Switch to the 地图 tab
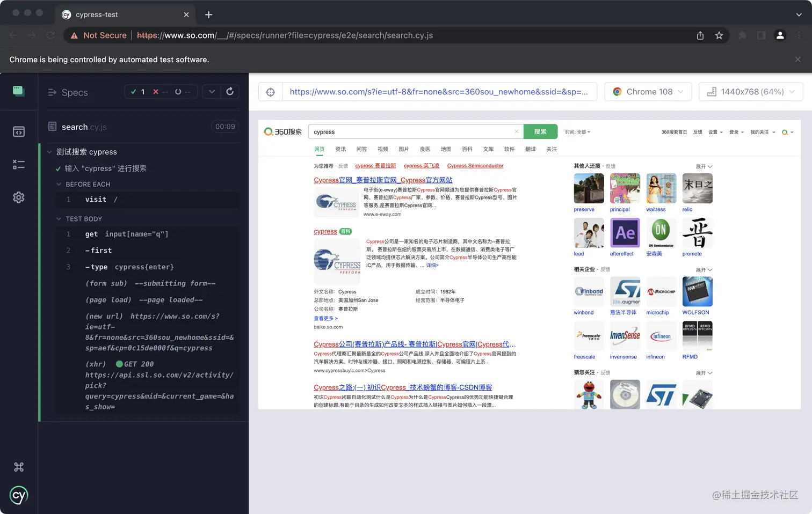Screen dimensions: 812x514 (x=446, y=149)
